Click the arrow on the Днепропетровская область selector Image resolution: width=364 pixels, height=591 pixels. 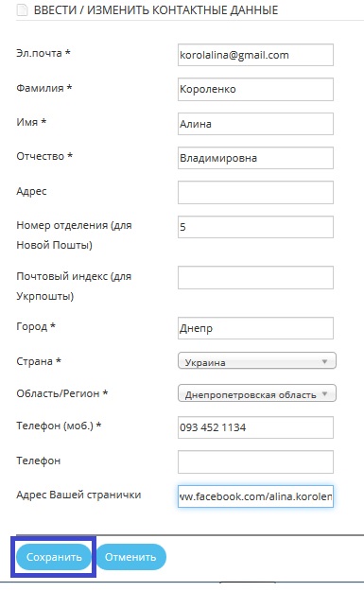pyautogui.click(x=324, y=394)
